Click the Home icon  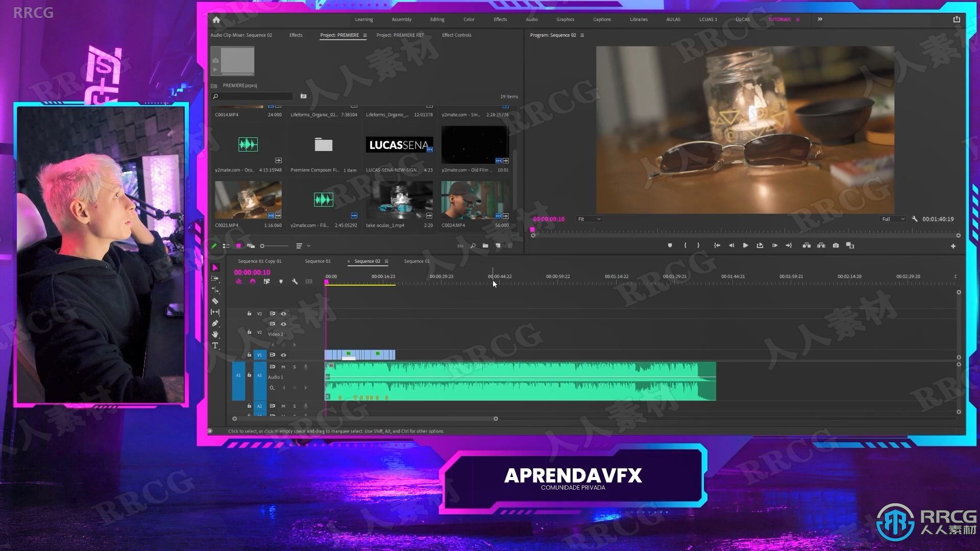coord(216,19)
